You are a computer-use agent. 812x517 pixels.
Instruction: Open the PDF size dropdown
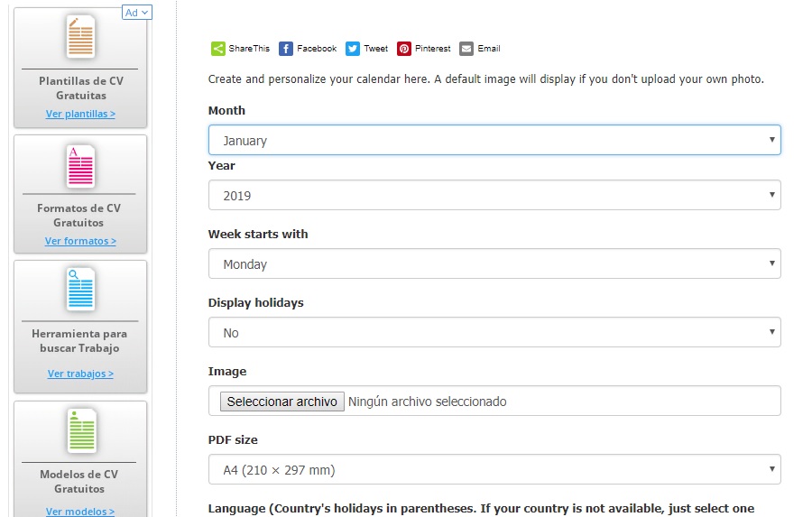tap(494, 470)
